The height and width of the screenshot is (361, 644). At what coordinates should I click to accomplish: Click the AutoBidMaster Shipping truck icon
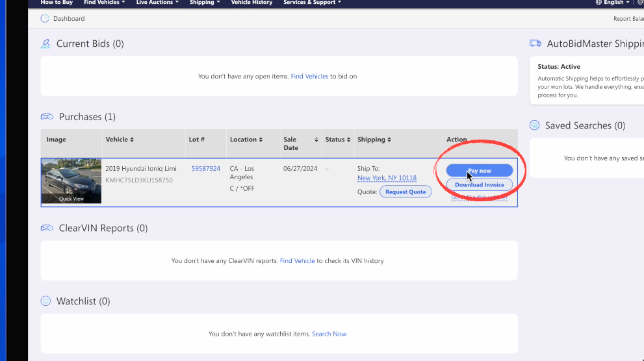535,44
